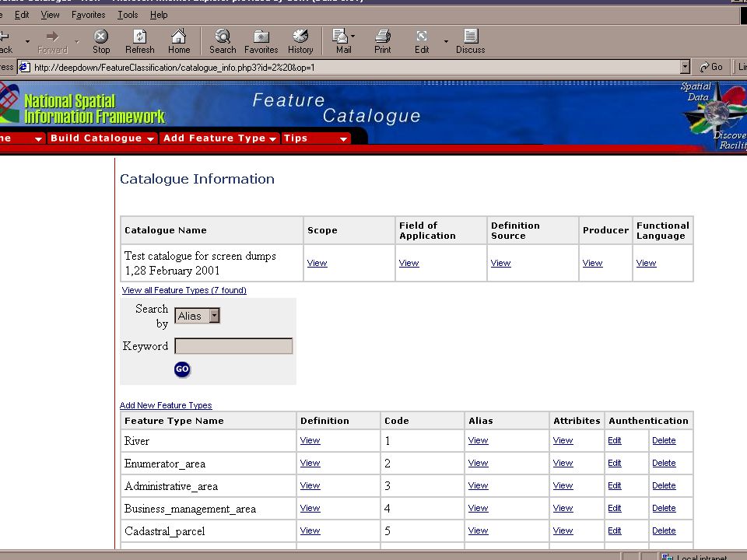View the Attributes for Administrative_area
The width and height of the screenshot is (747, 560).
click(x=563, y=485)
